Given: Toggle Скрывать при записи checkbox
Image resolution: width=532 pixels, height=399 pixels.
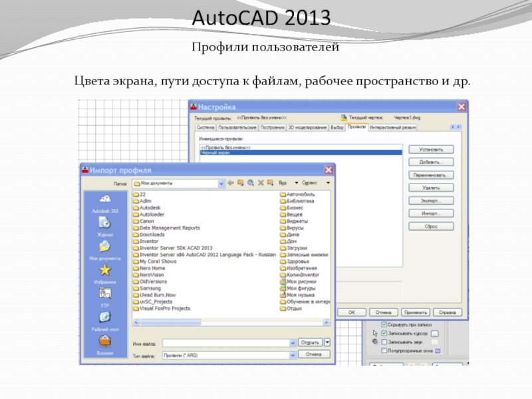Looking at the screenshot, I should 384,325.
